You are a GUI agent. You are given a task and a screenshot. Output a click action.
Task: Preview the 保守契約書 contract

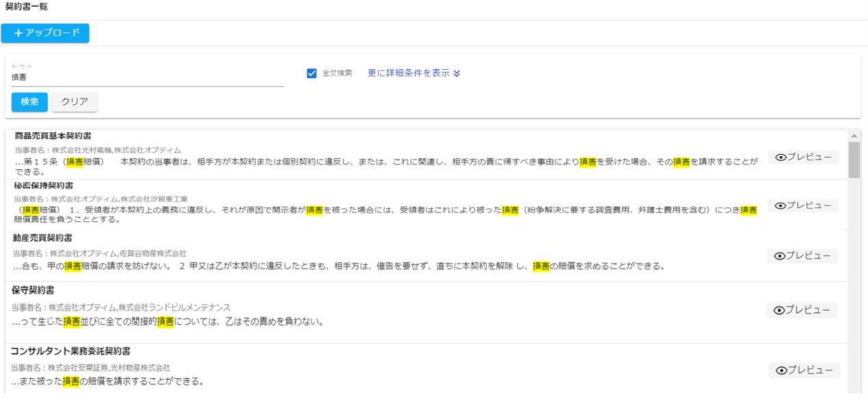click(x=802, y=310)
